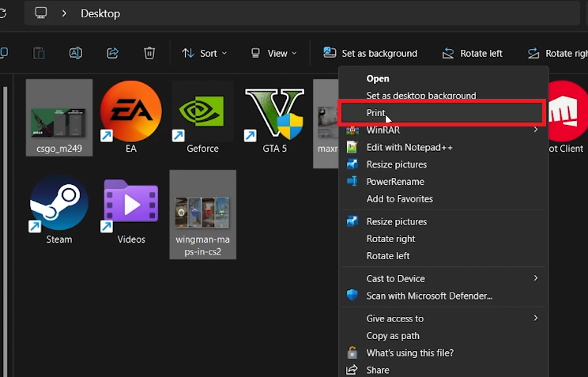Open the Sort dropdown
The height and width of the screenshot is (377, 588).
coord(205,53)
